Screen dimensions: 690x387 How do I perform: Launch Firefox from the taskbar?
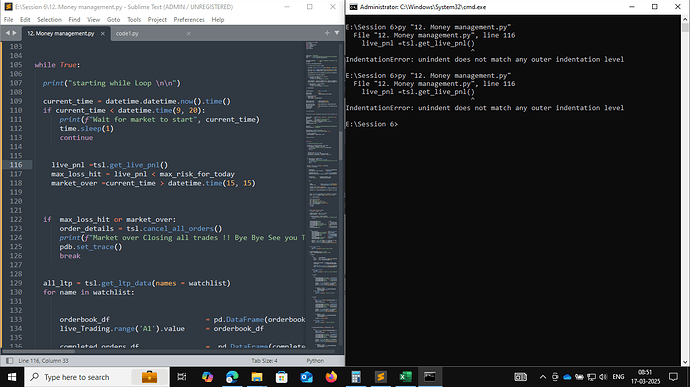[331, 377]
